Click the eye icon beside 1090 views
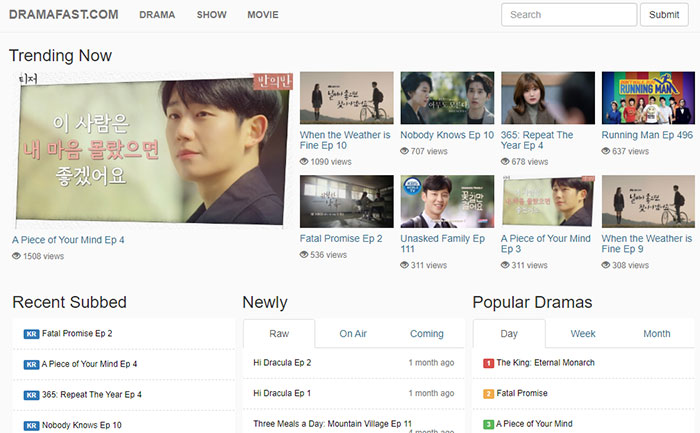700x433 pixels. [304, 162]
